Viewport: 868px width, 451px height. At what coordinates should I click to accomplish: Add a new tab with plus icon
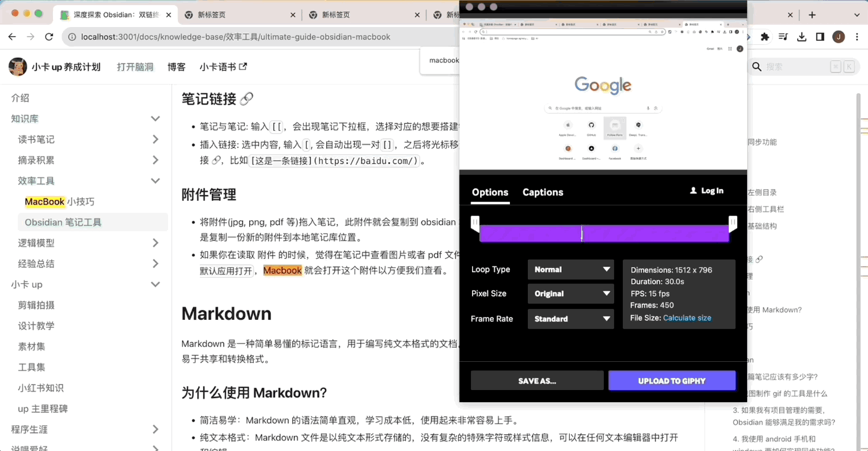point(812,15)
